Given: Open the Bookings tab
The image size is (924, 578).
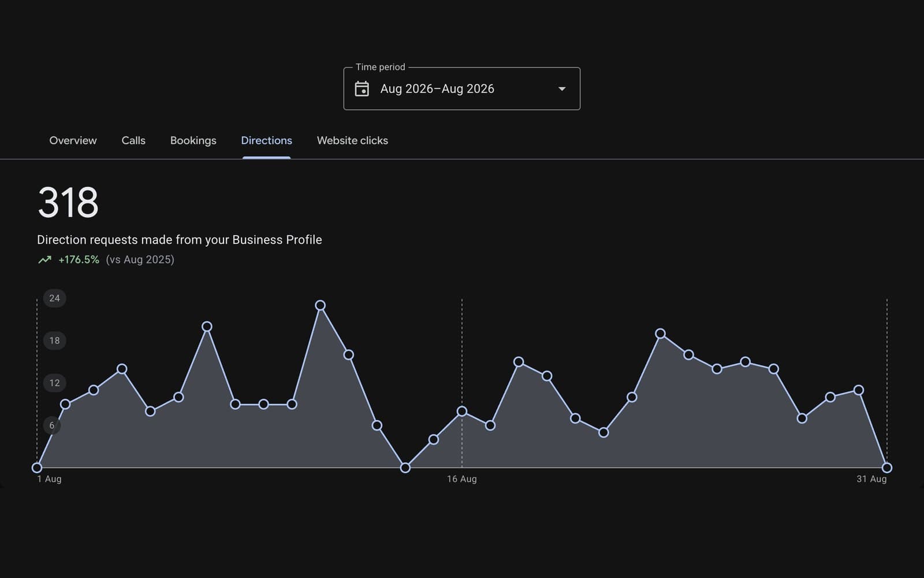Looking at the screenshot, I should pyautogui.click(x=193, y=140).
